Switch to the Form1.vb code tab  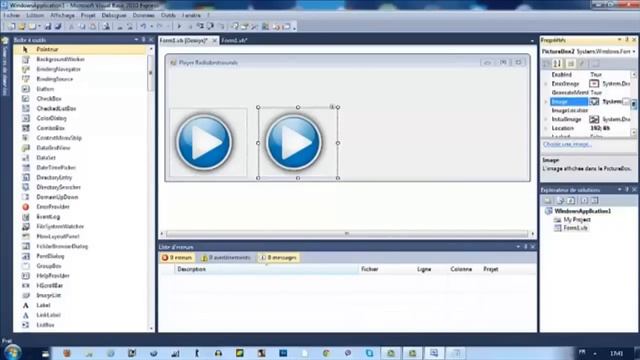pos(234,40)
